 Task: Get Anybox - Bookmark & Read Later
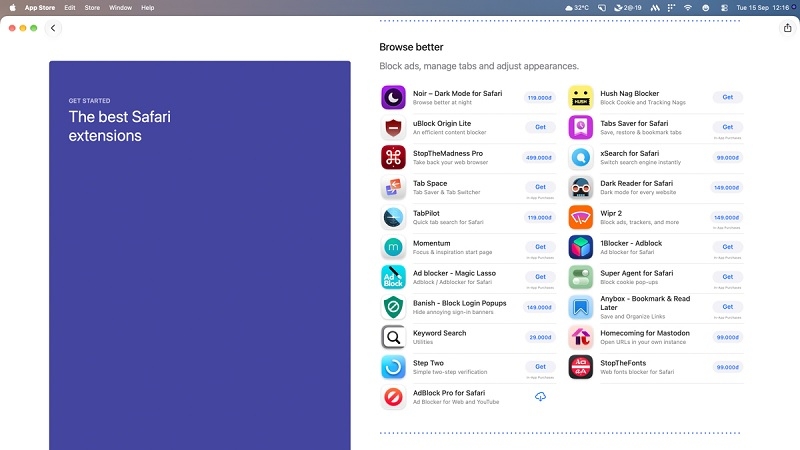pyautogui.click(x=728, y=307)
